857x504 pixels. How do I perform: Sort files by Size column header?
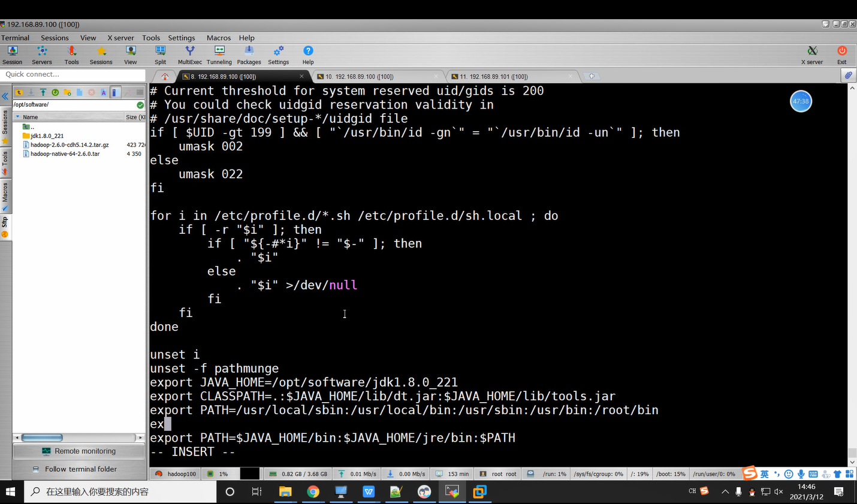coord(135,117)
